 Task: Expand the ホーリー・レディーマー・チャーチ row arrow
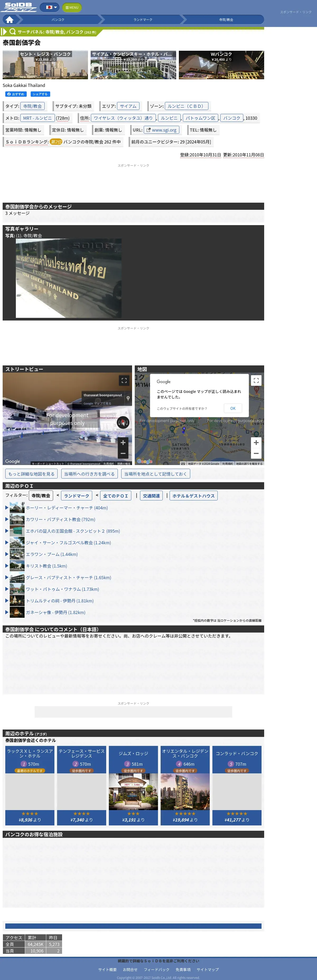(x=7, y=508)
